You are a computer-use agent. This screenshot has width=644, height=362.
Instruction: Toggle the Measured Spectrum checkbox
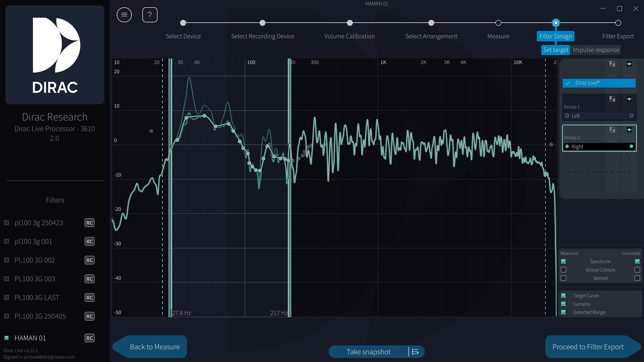pos(563,261)
